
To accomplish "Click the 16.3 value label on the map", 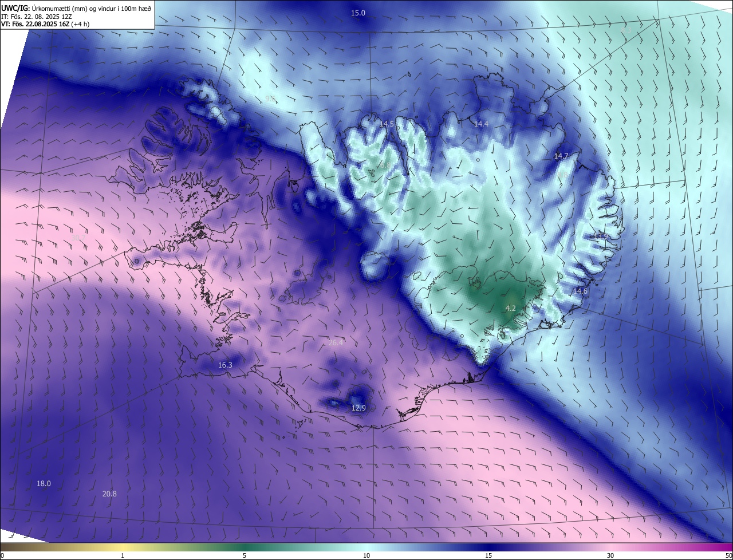I will click(225, 365).
